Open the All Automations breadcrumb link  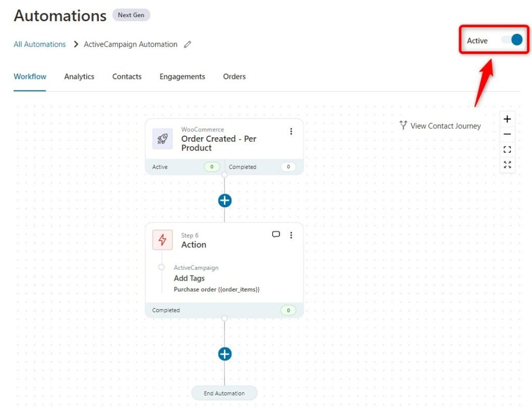(x=39, y=45)
